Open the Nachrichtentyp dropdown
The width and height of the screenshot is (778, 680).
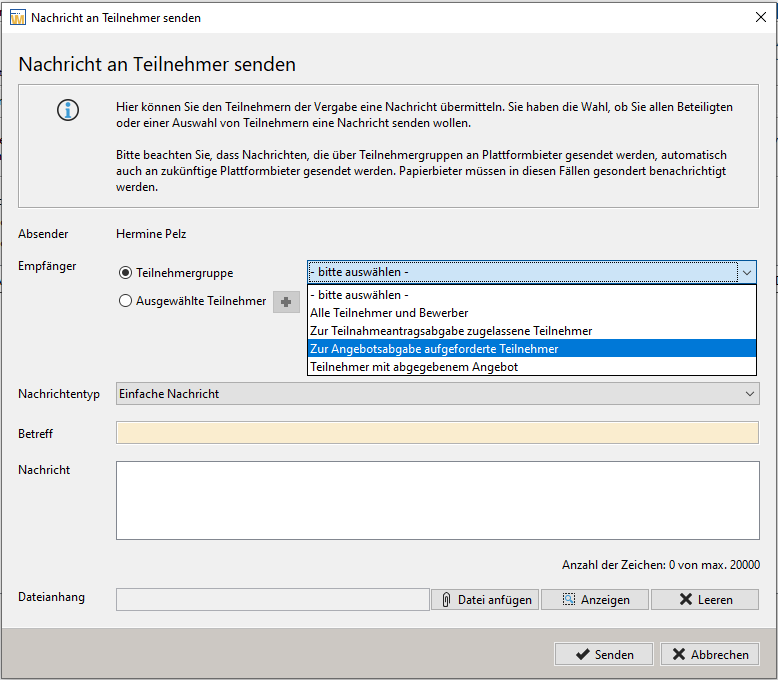point(438,394)
